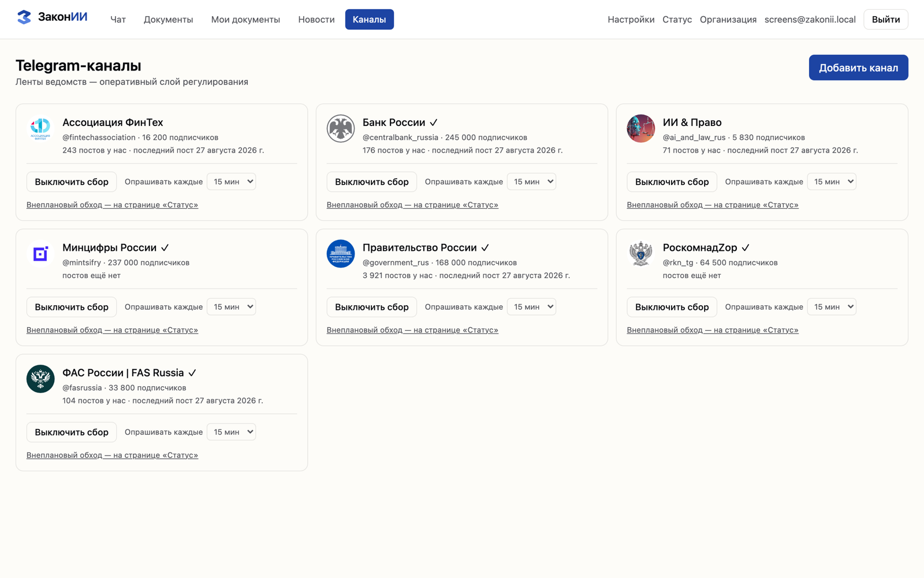The width and height of the screenshot is (924, 578).
Task: Click the @rkn_tg handle text
Action: coord(678,263)
